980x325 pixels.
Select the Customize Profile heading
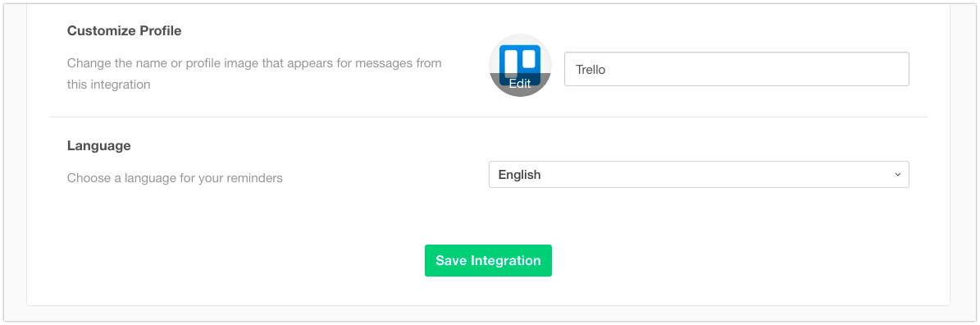coord(125,30)
